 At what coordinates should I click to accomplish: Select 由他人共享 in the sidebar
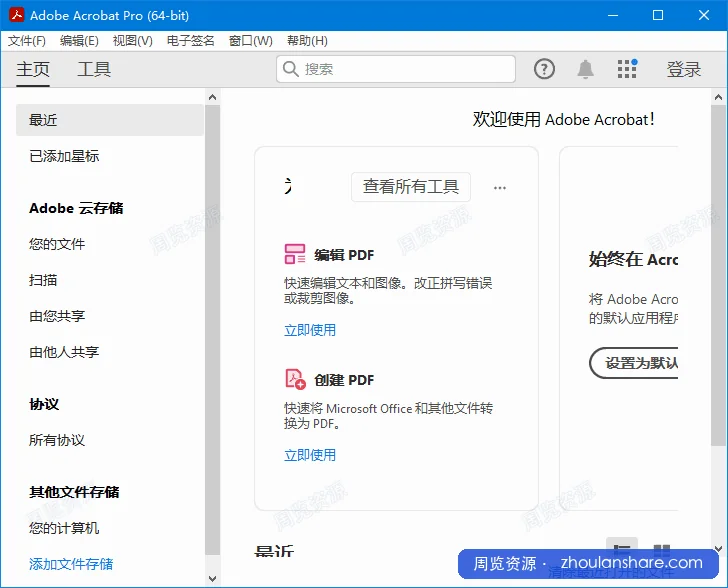click(x=64, y=352)
